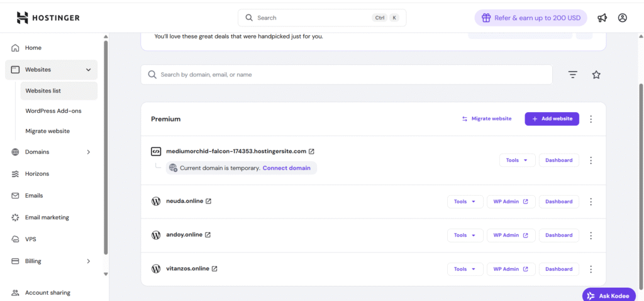
Task: Collapse the Websites sidebar section
Action: 89,70
